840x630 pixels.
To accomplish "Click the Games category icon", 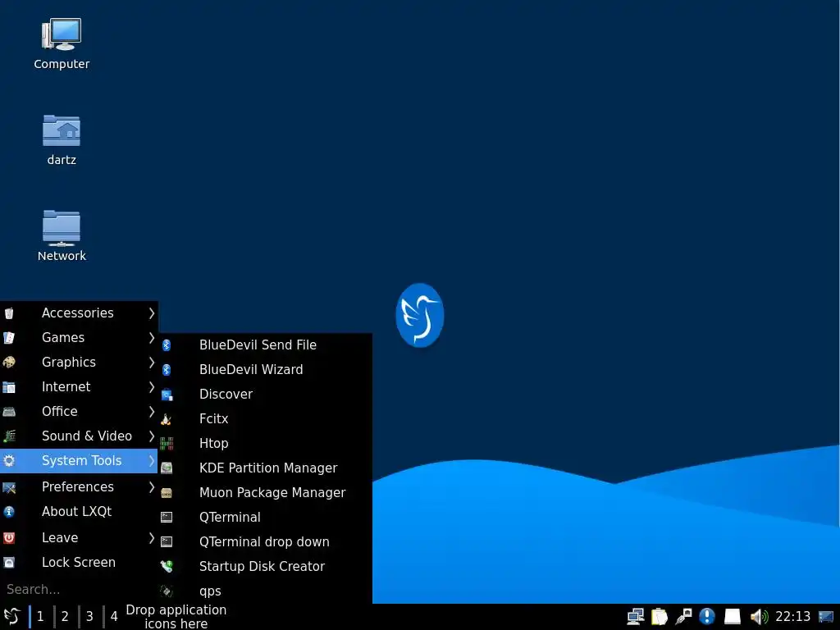I will pos(9,338).
